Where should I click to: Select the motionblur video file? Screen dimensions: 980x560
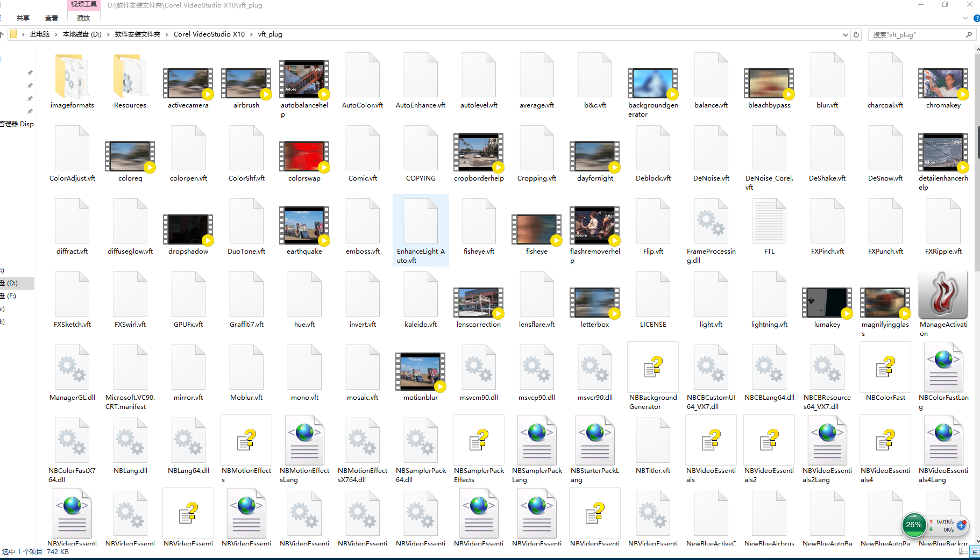click(x=421, y=377)
